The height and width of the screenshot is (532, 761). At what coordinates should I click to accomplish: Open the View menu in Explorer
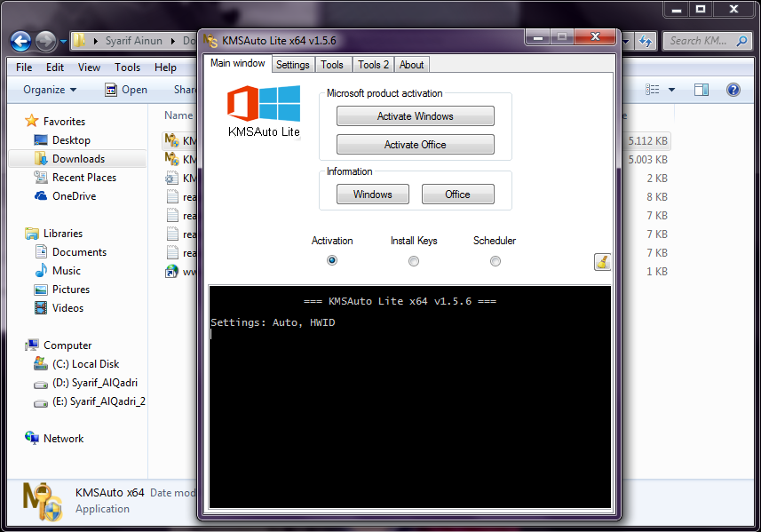click(90, 67)
